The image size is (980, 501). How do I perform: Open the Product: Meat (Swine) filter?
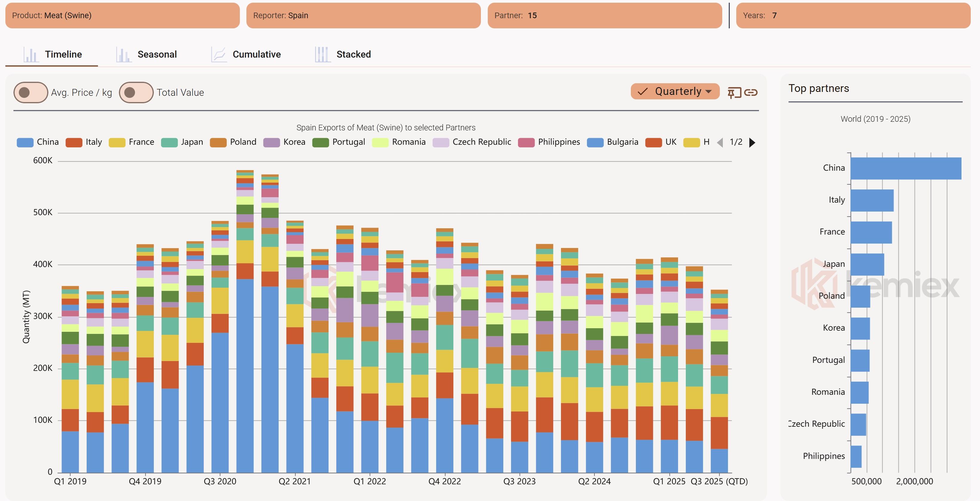pos(122,16)
